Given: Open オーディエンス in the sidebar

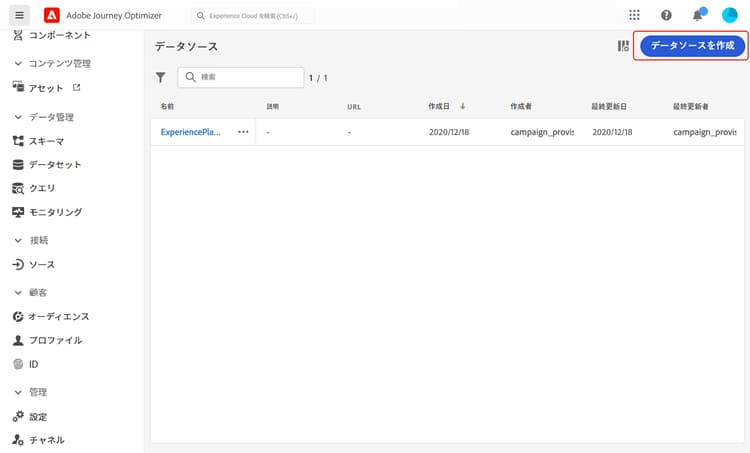Looking at the screenshot, I should (x=59, y=316).
